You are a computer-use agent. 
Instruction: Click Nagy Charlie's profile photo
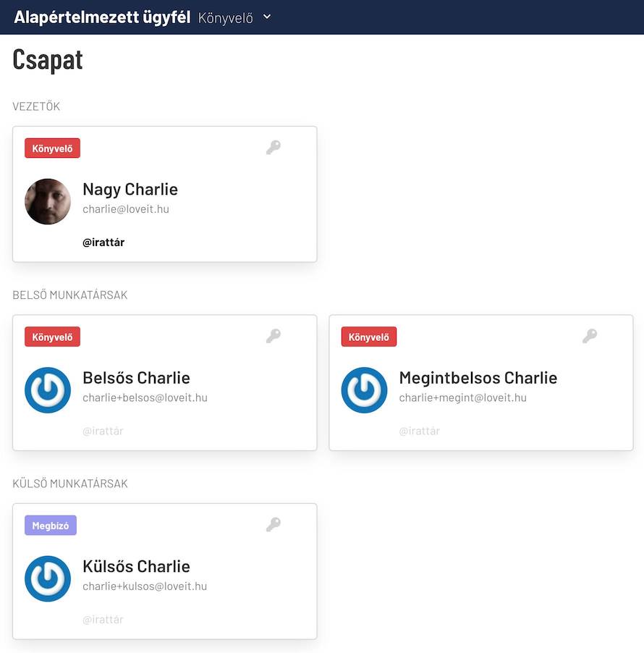tap(48, 201)
